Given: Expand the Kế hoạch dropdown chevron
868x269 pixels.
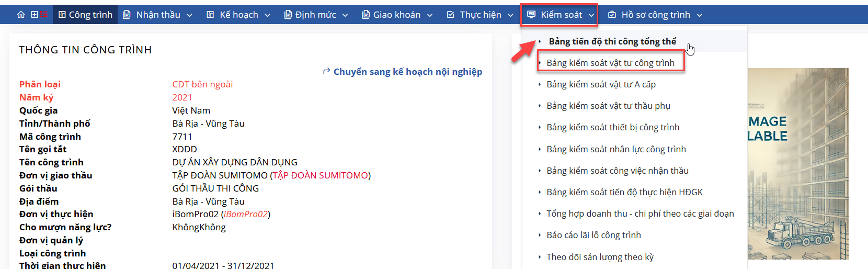Looking at the screenshot, I should coord(267,15).
